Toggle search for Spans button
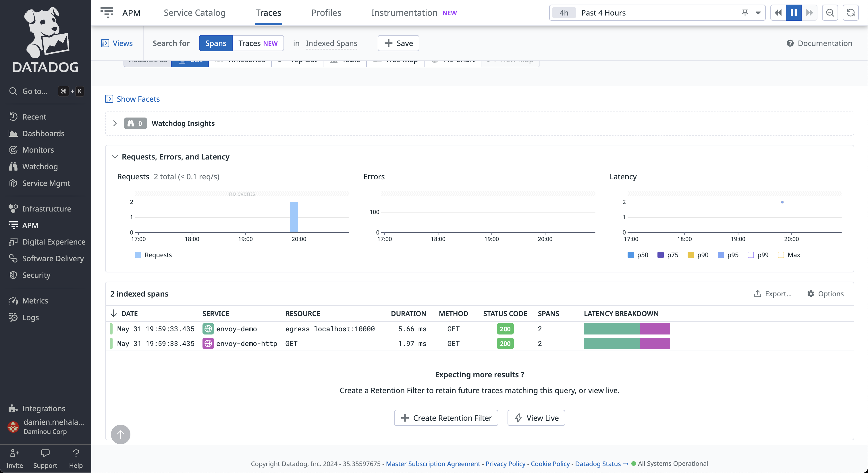 [x=215, y=43]
